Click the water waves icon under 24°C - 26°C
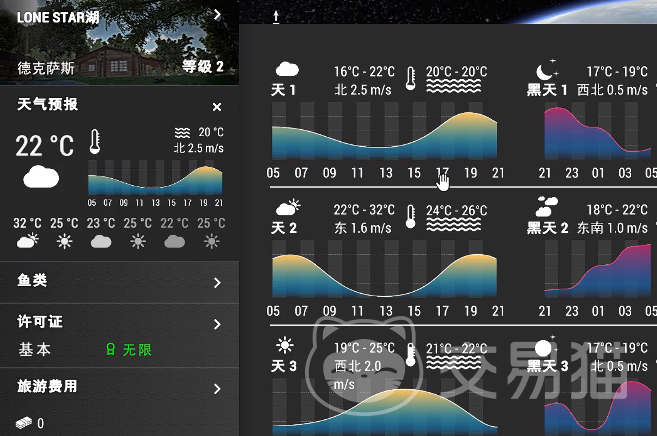Screen dimensions: 657x436 (453, 224)
